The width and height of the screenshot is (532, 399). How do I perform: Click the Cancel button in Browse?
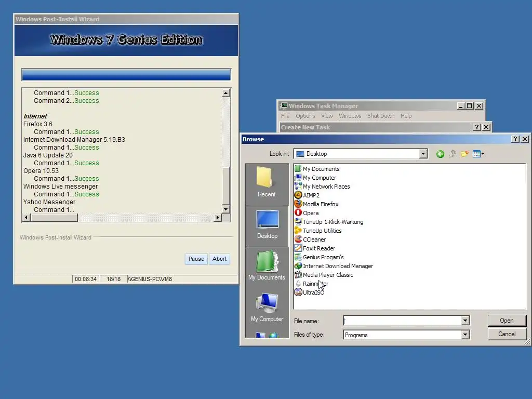click(507, 334)
